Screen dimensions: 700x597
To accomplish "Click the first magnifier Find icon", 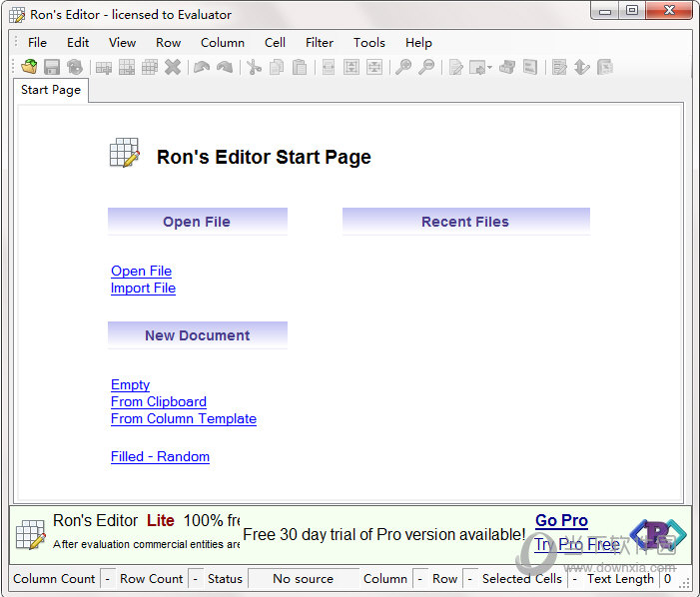I will click(x=402, y=67).
